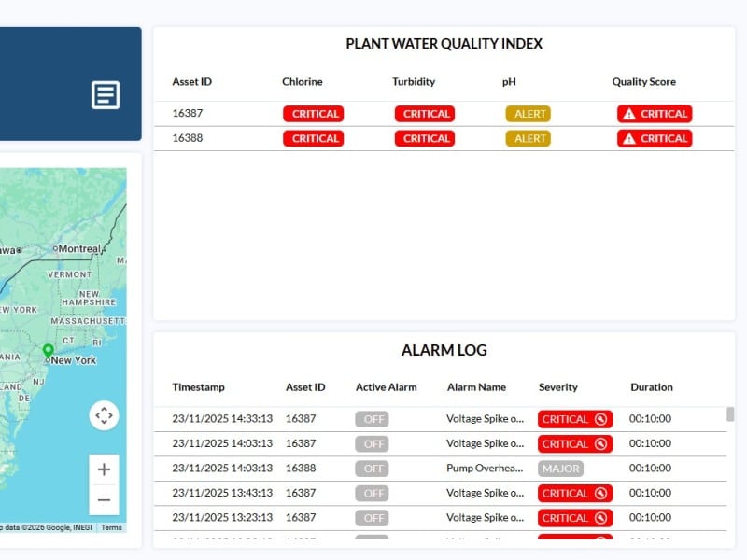Open the report document icon in blue panel

[x=106, y=94]
